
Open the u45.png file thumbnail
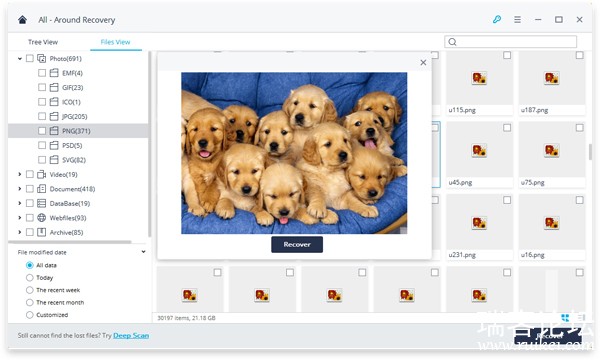click(x=479, y=150)
